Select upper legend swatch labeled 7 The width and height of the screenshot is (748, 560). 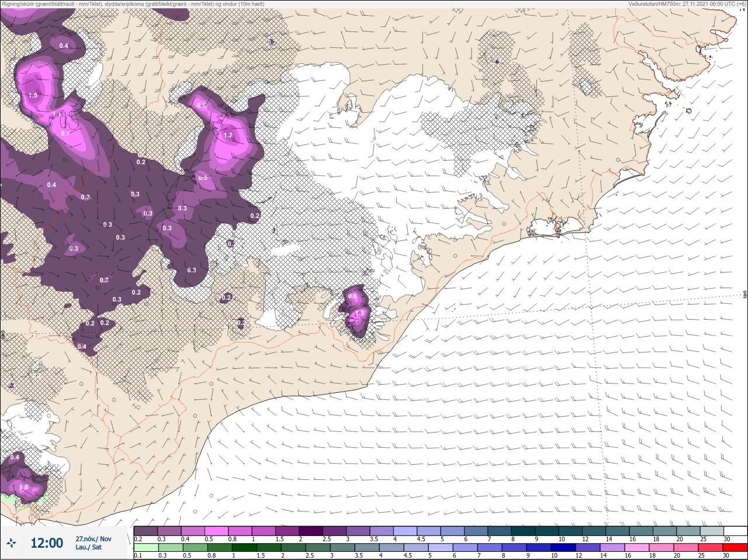500,531
